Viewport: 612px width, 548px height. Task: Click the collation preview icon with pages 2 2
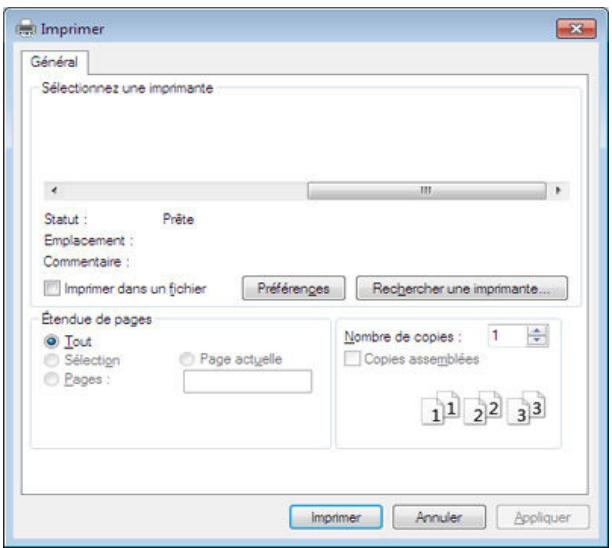pyautogui.click(x=483, y=408)
